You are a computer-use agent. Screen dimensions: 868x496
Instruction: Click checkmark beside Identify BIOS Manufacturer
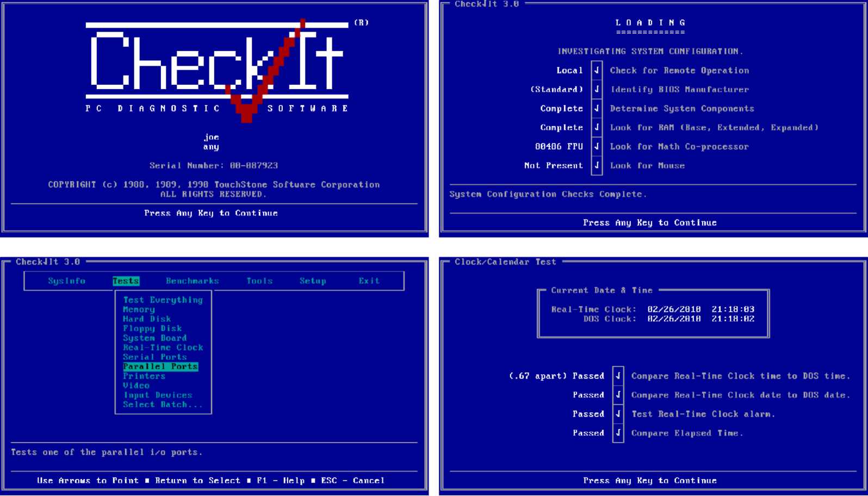tap(597, 89)
